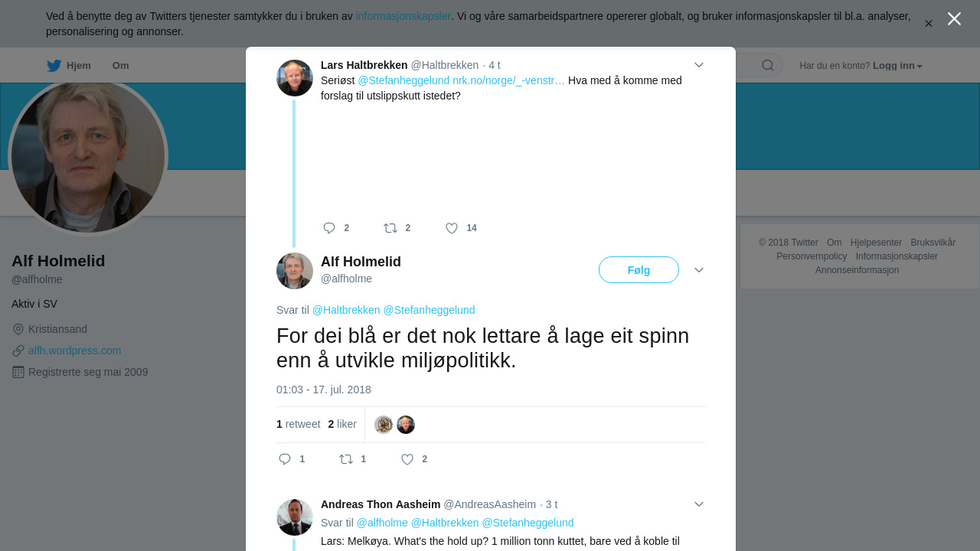980x551 pixels.
Task: Click reply icon on Lars Haltbrekken's tweet
Action: coord(329,228)
